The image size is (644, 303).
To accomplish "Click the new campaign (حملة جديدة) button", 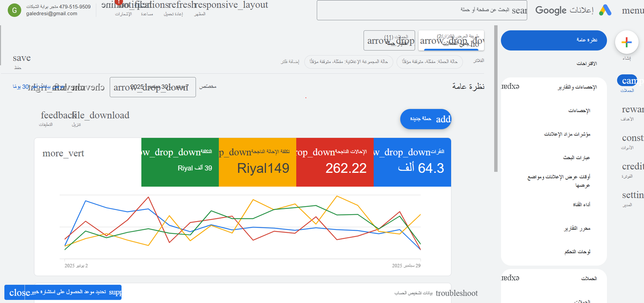I will pyautogui.click(x=425, y=119).
